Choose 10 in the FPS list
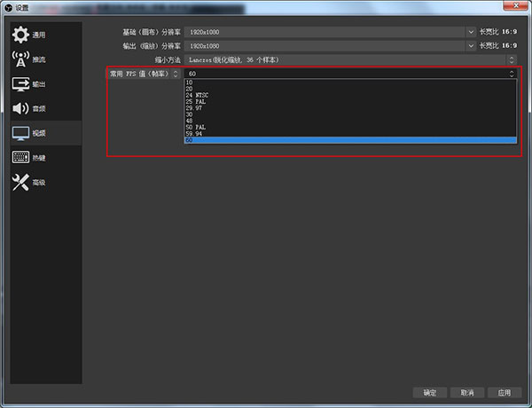532x408 pixels. tap(350, 82)
